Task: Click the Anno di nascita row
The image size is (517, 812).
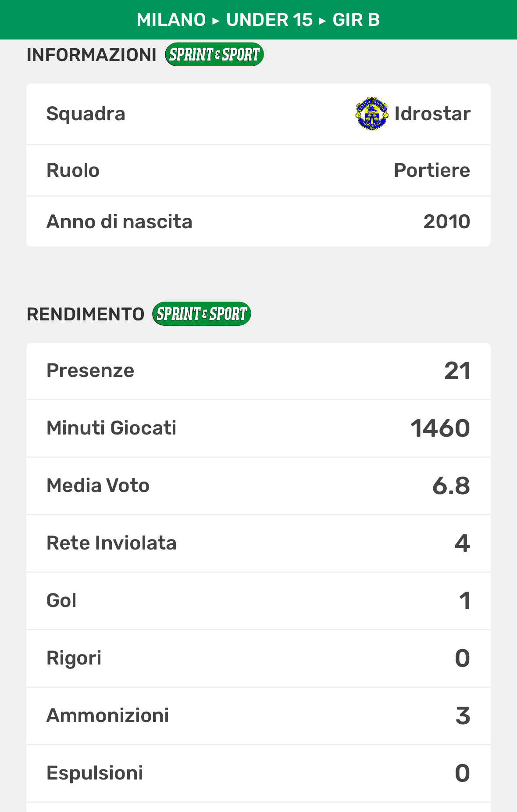Action: [x=258, y=222]
